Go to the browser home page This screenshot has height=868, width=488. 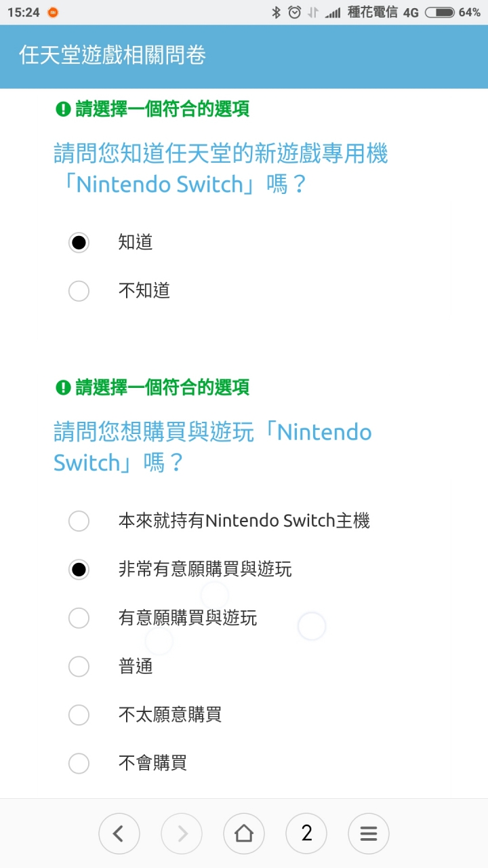pos(244,833)
